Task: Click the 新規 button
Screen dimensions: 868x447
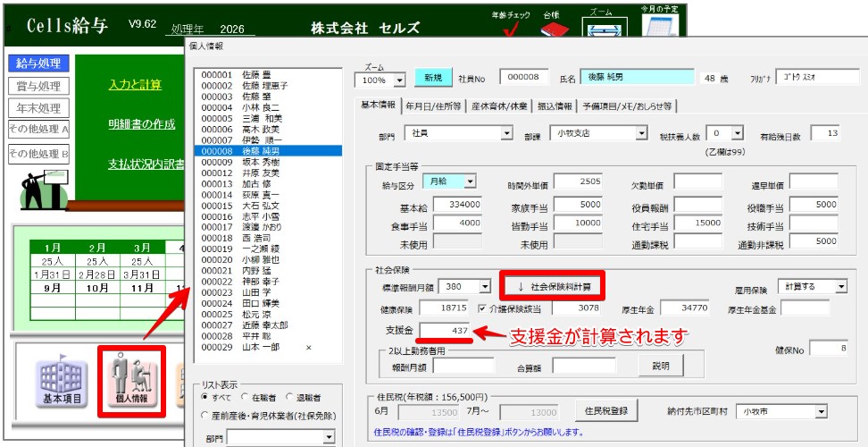Action: click(x=433, y=78)
